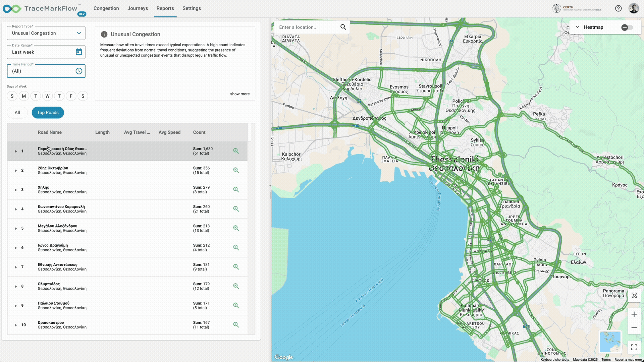Click the map fullscreen icon
Screen dimensions: 644x362
pyautogui.click(x=634, y=347)
